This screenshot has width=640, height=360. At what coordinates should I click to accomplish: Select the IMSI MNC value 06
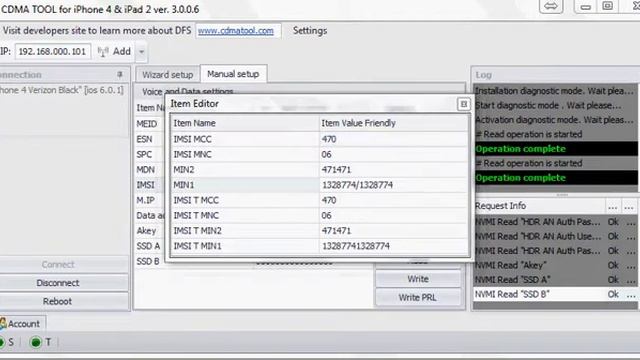(326, 154)
